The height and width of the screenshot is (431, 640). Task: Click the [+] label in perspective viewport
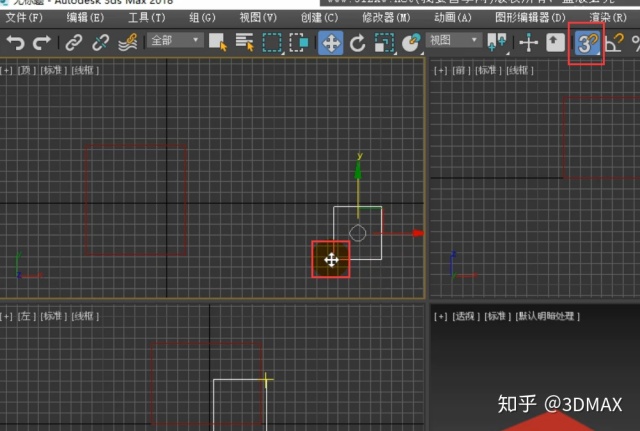[x=440, y=316]
